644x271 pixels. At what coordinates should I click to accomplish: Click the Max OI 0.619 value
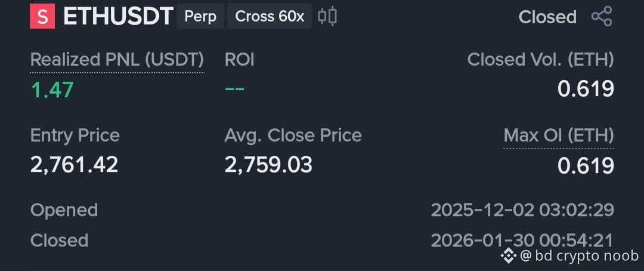coord(586,166)
